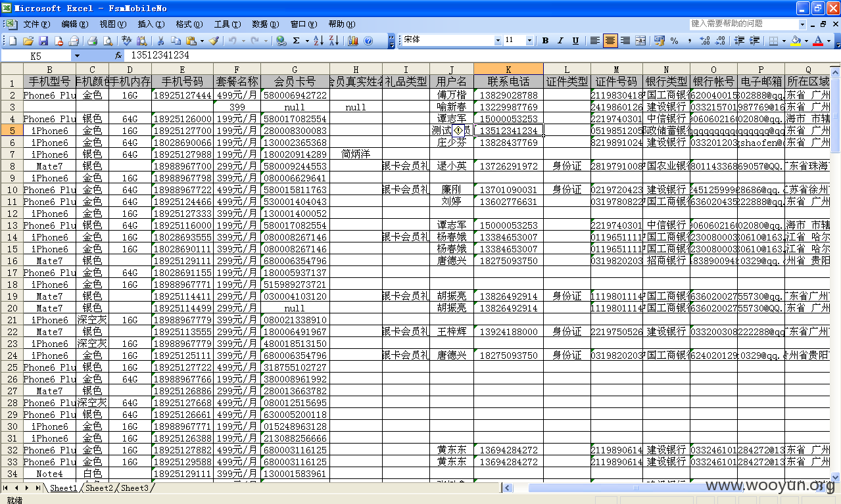Expand AutoSum function dropdown arrow
The height and width of the screenshot is (504, 841).
tap(307, 41)
